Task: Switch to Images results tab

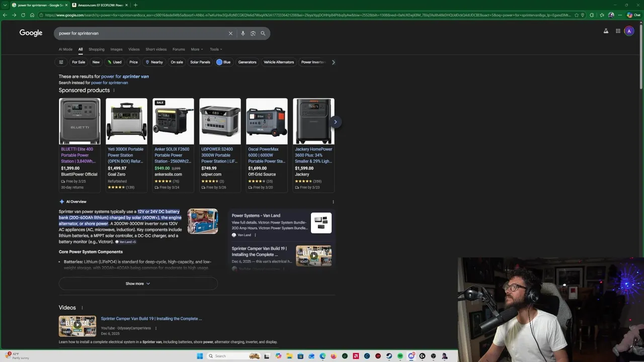Action: tap(116, 49)
